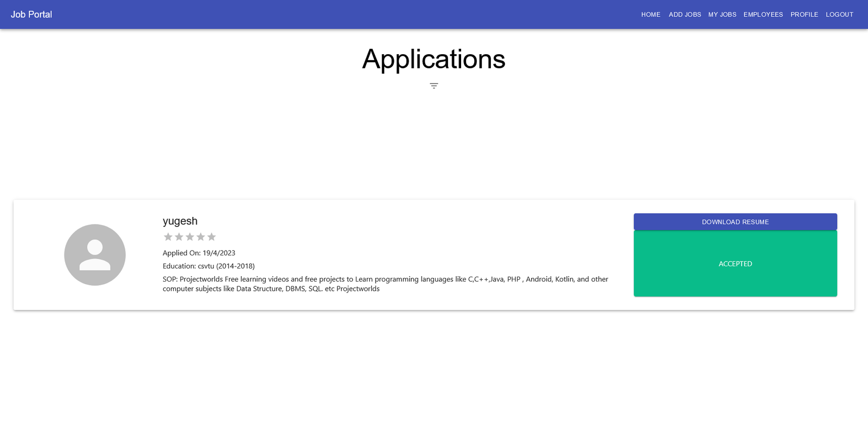868x428 pixels.
Task: Click the DOWNLOAD RESUME button
Action: tap(735, 222)
